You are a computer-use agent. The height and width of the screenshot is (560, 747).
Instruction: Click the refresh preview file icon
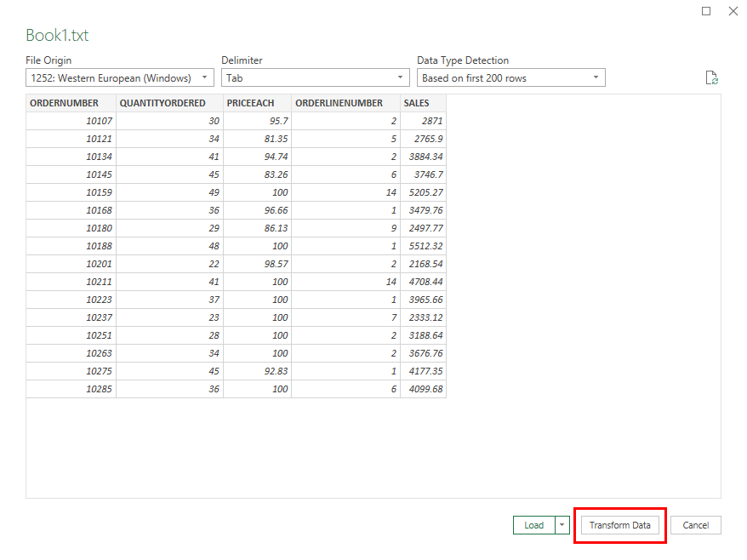[711, 77]
